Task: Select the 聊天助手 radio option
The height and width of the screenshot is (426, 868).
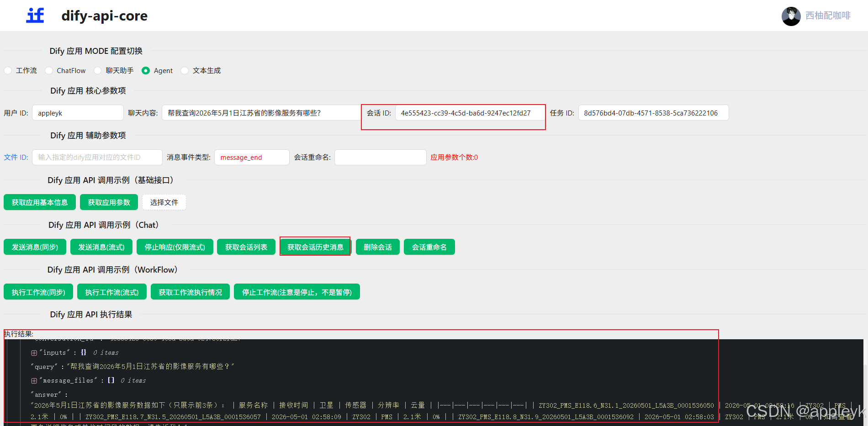Action: pos(98,71)
